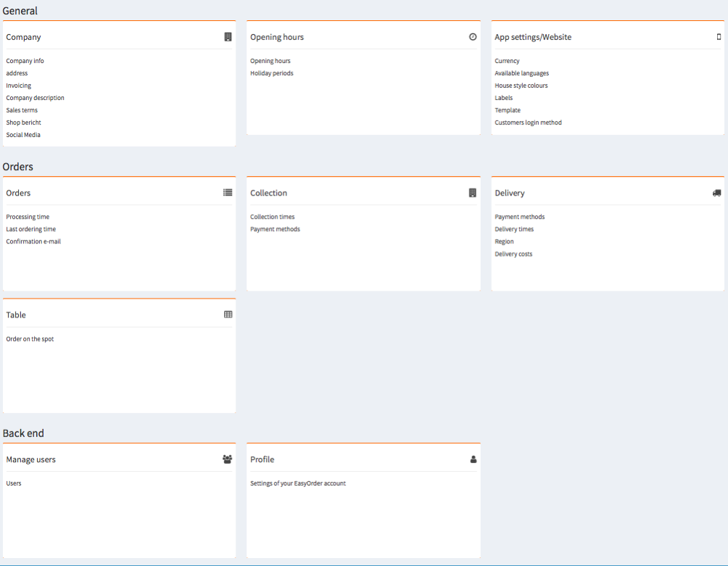Click the truck icon on the Delivery card
The height and width of the screenshot is (566, 728).
click(x=716, y=192)
